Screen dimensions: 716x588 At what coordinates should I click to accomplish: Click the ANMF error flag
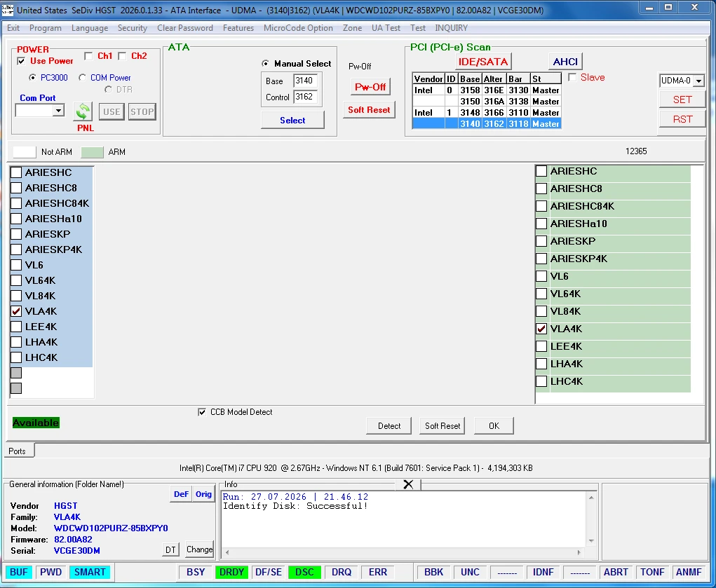689,572
